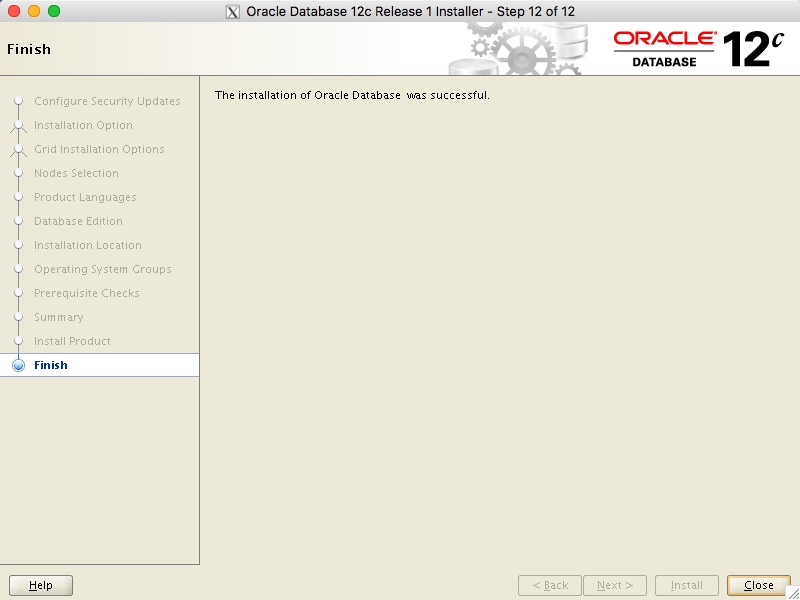
Task: Click the disabled Install button
Action: point(687,585)
